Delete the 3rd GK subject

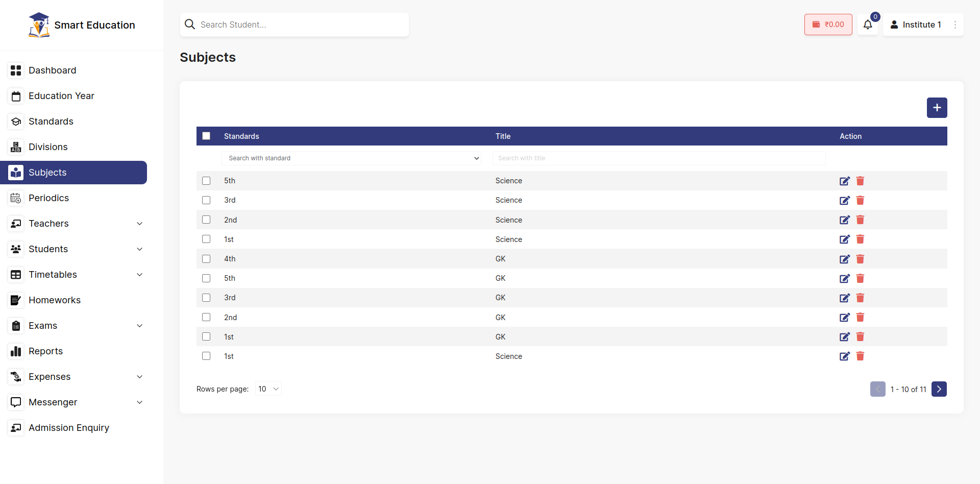click(x=860, y=298)
